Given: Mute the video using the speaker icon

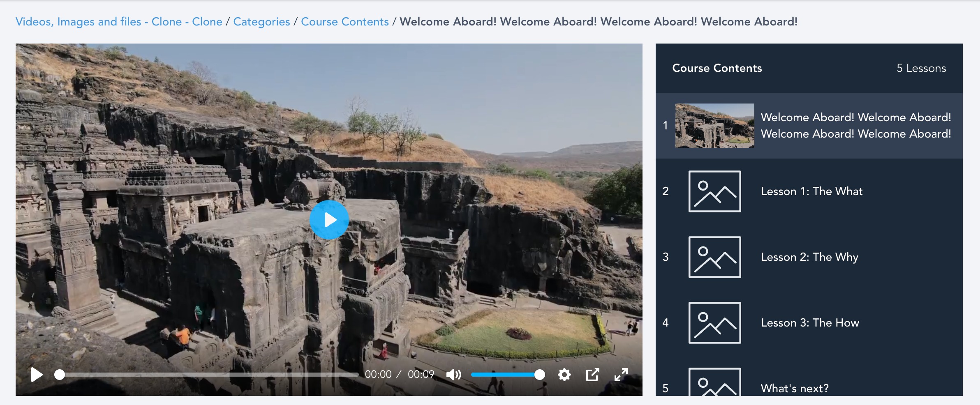Looking at the screenshot, I should pos(454,375).
